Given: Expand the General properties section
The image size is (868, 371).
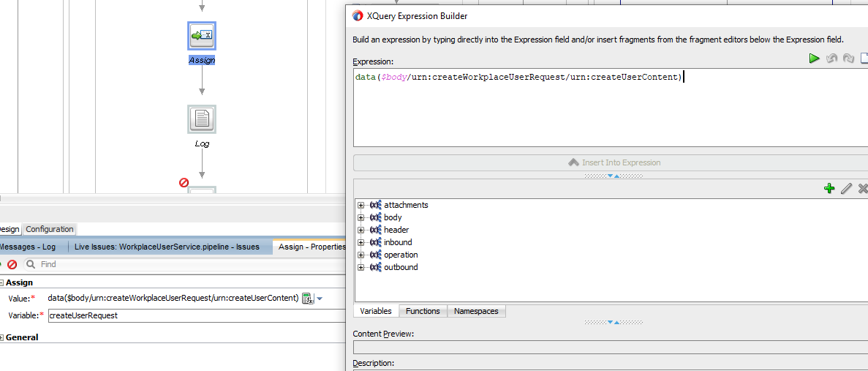Looking at the screenshot, I should click(1, 337).
